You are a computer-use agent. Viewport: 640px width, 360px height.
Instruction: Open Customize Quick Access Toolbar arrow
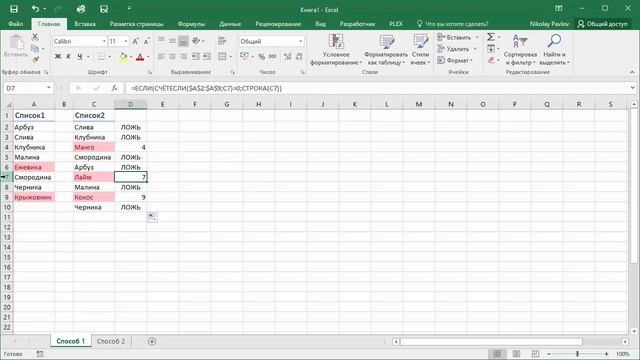pos(129,9)
